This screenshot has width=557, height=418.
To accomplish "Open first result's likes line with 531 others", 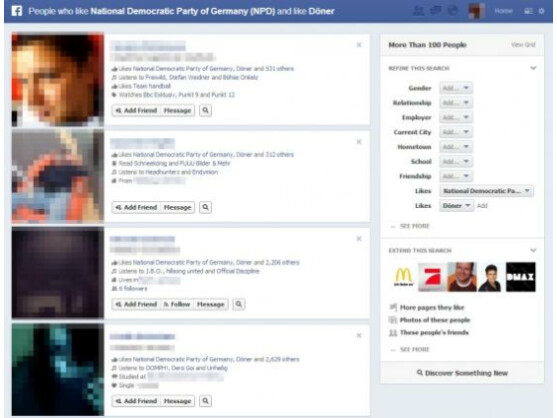I will pos(202,69).
